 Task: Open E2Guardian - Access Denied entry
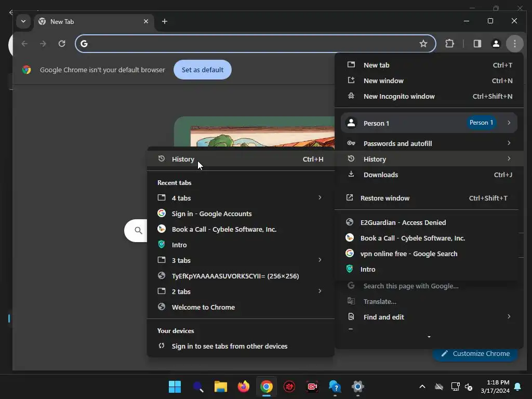coord(427,222)
